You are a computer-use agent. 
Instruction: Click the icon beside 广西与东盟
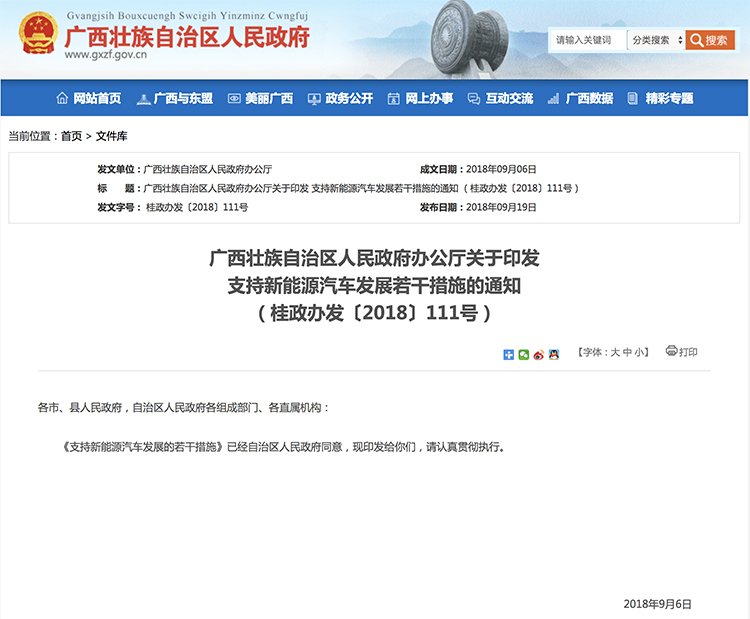point(143,99)
